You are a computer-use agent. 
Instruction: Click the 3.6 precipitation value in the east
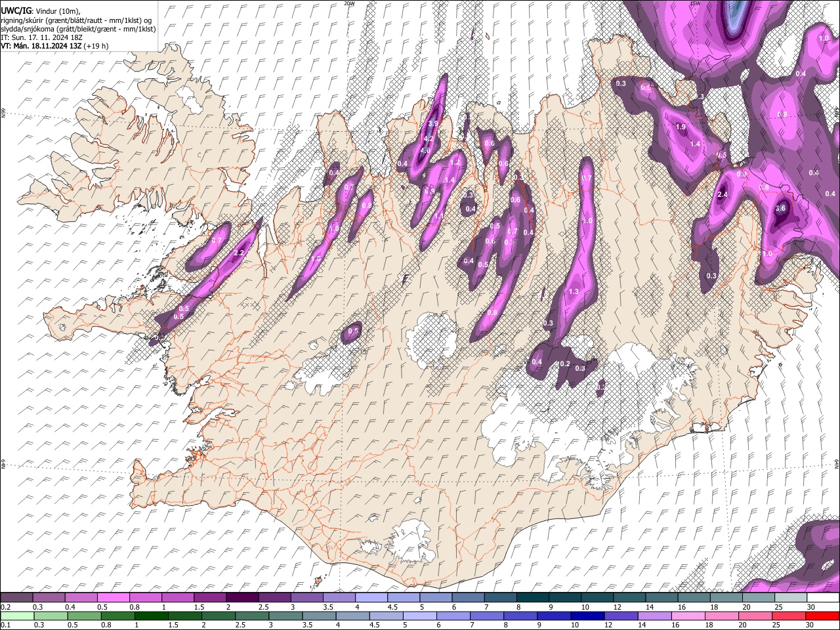coord(780,209)
